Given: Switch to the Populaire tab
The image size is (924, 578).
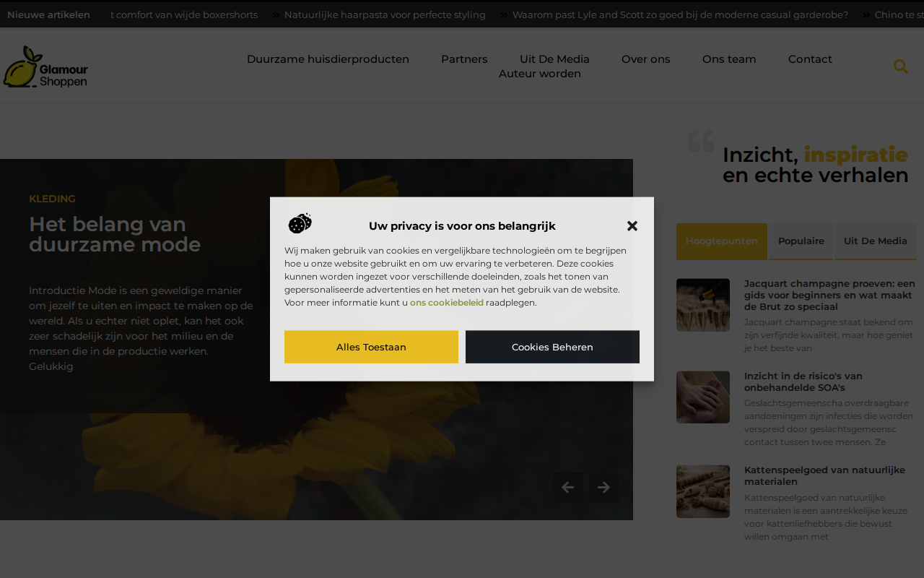Looking at the screenshot, I should (x=801, y=241).
